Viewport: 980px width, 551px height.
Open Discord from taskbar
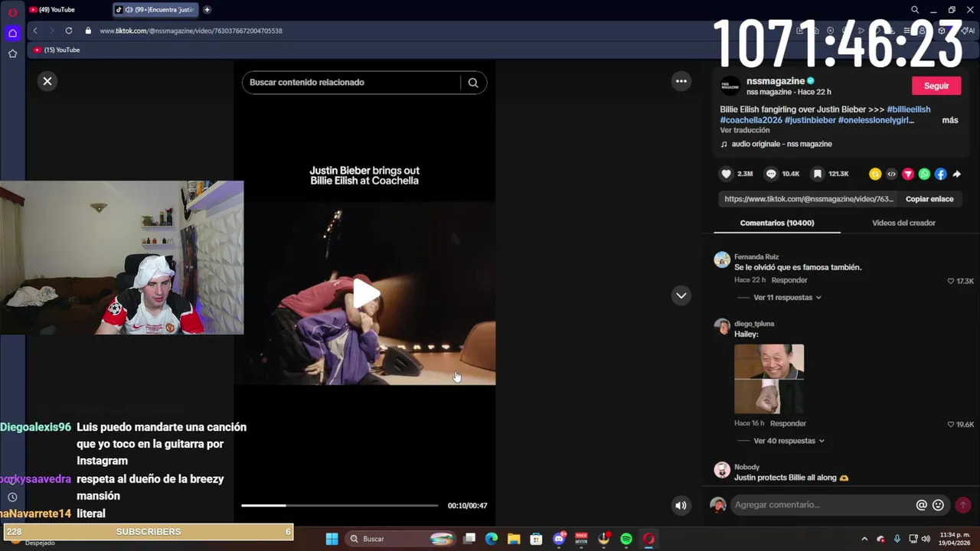pyautogui.click(x=559, y=539)
